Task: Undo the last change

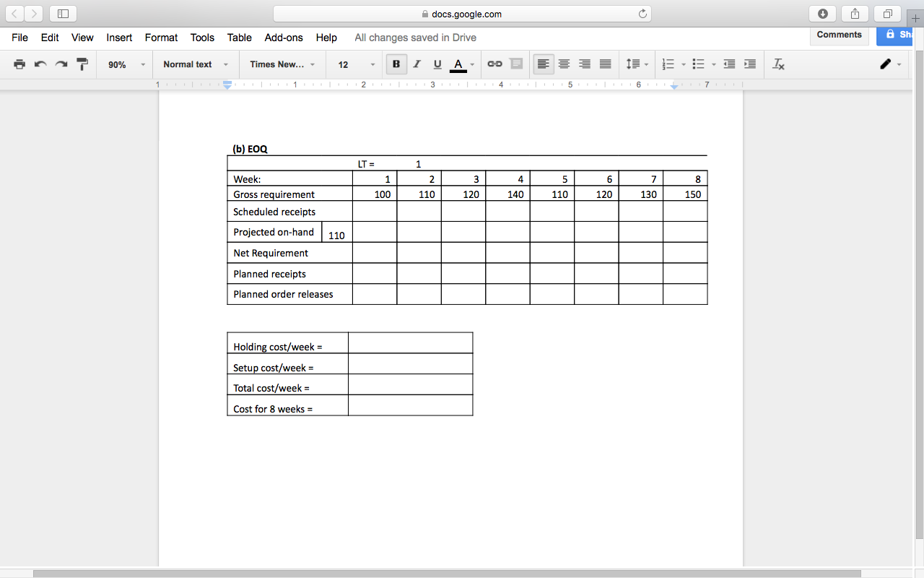Action: click(x=40, y=64)
